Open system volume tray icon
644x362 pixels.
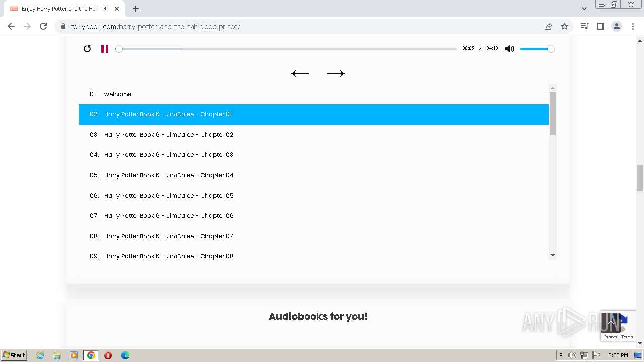pos(572,355)
